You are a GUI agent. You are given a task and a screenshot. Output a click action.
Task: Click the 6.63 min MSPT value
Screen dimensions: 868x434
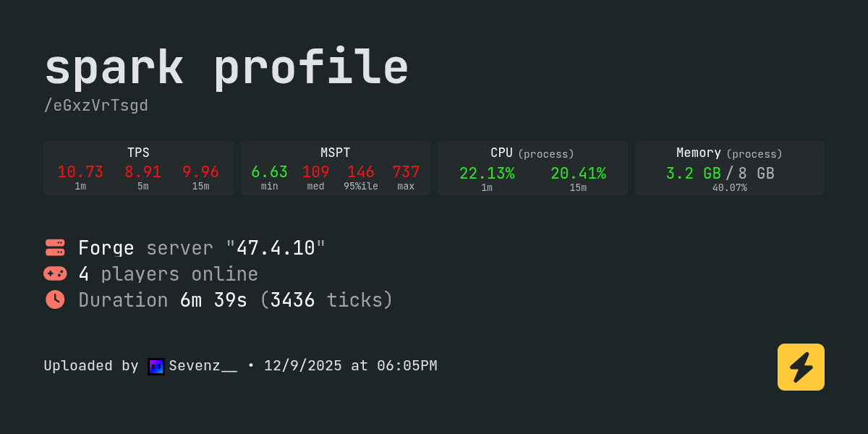tap(269, 172)
